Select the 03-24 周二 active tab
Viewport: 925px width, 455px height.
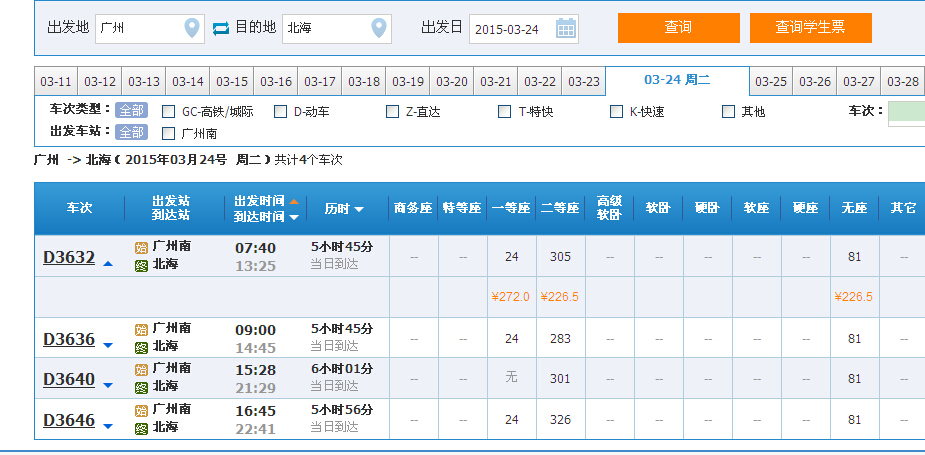click(677, 80)
